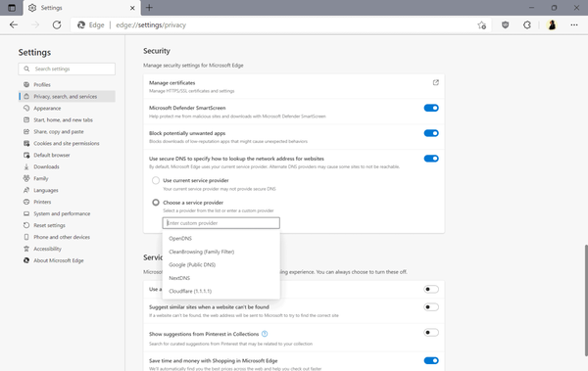
Task: Open the Settings and more ellipsis menu
Action: [574, 25]
